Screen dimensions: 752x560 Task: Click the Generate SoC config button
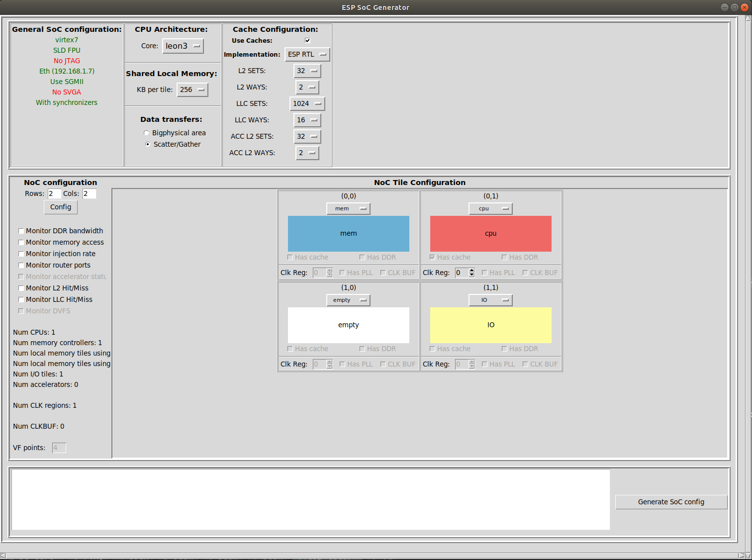(x=671, y=502)
